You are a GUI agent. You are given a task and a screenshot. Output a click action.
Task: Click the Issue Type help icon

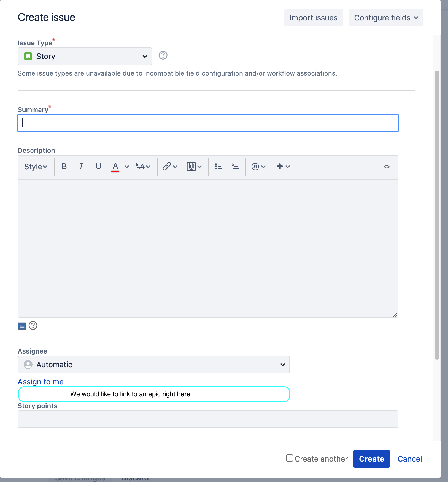163,55
